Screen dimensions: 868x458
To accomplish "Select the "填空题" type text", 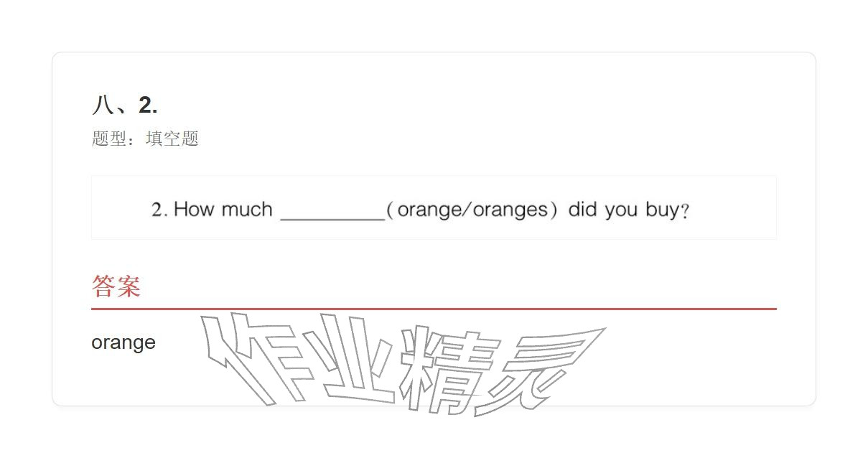I will tap(172, 138).
